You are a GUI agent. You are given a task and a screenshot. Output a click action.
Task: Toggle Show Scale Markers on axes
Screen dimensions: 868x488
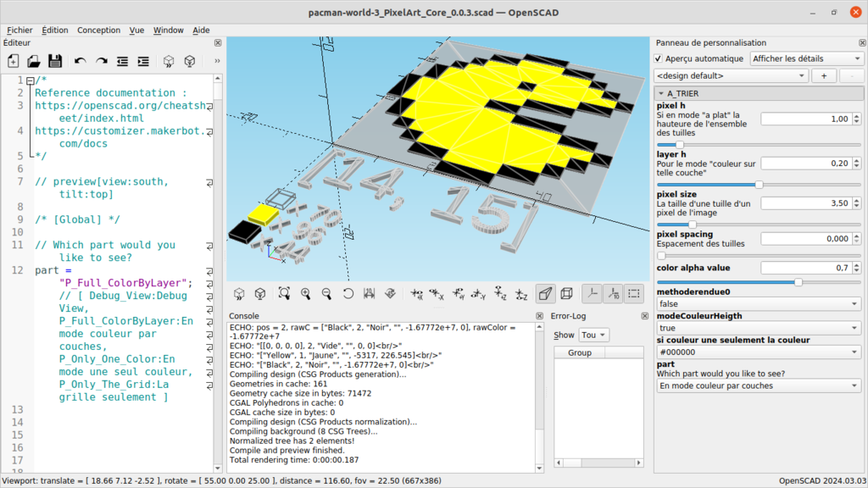pyautogui.click(x=614, y=294)
